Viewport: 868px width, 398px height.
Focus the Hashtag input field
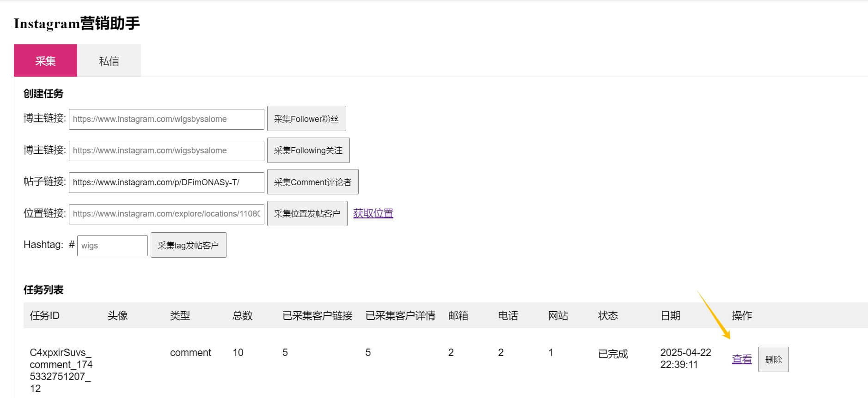pos(112,246)
